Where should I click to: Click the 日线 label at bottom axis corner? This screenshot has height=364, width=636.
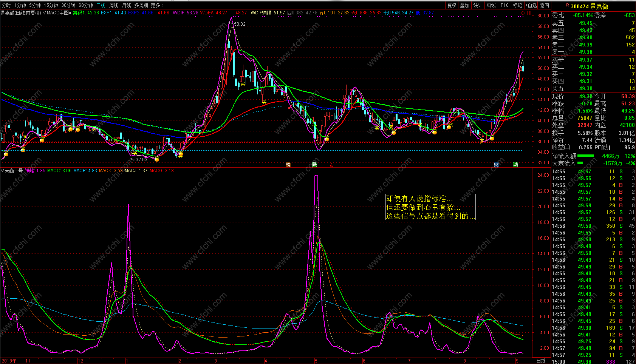(541, 361)
